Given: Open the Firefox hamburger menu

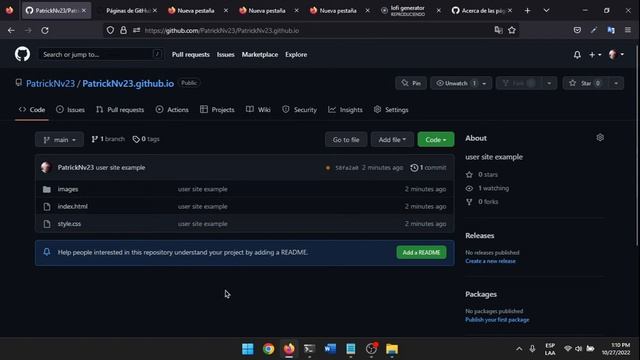Looking at the screenshot, I should [x=628, y=30].
